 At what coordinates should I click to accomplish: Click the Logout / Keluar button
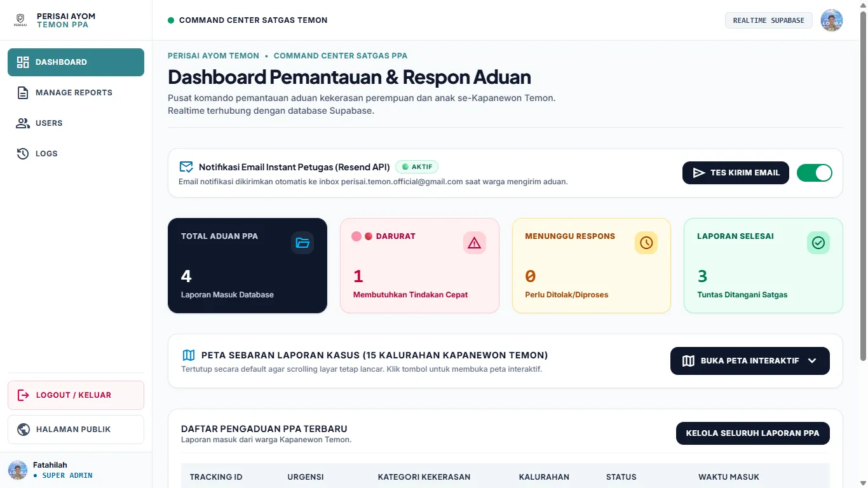pyautogui.click(x=76, y=395)
